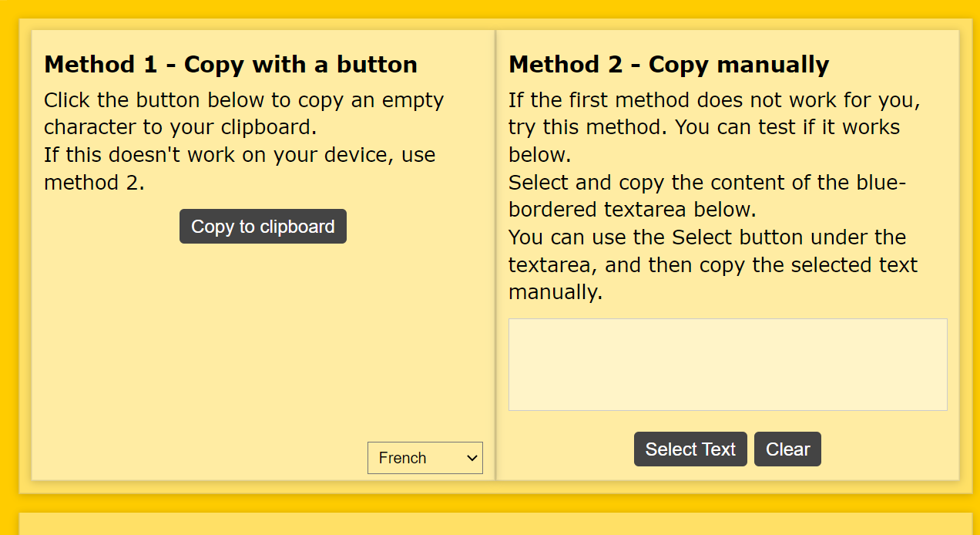The image size is (980, 535).
Task: Click the Copy to clipboard button
Action: coord(263,227)
